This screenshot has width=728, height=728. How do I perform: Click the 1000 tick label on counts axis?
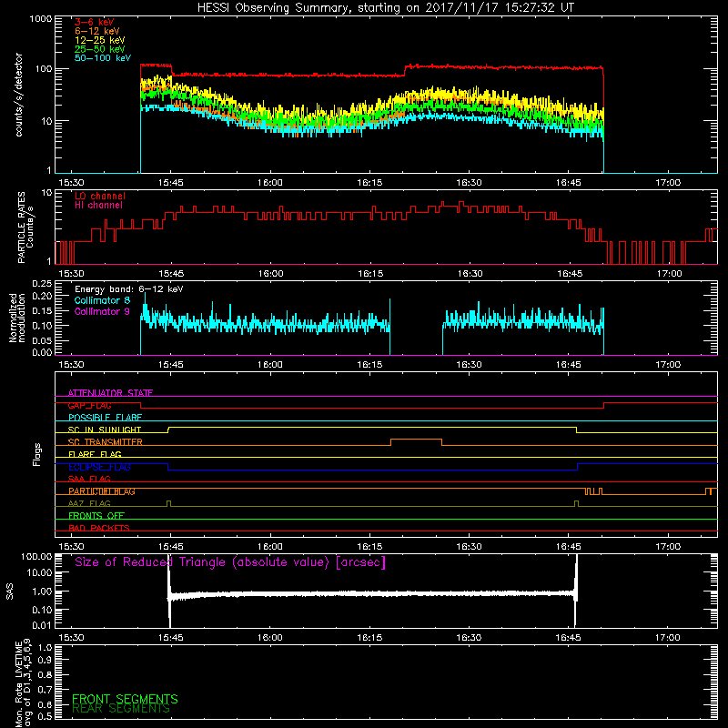click(x=41, y=19)
